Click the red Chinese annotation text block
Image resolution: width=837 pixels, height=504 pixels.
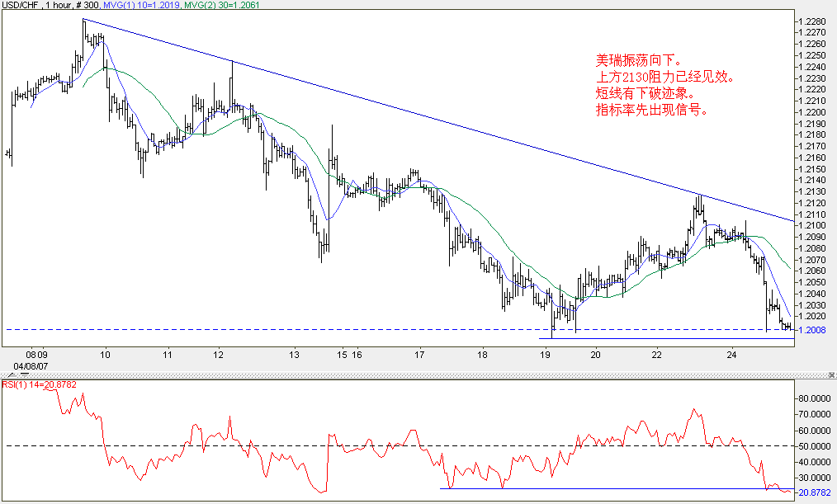click(x=665, y=85)
